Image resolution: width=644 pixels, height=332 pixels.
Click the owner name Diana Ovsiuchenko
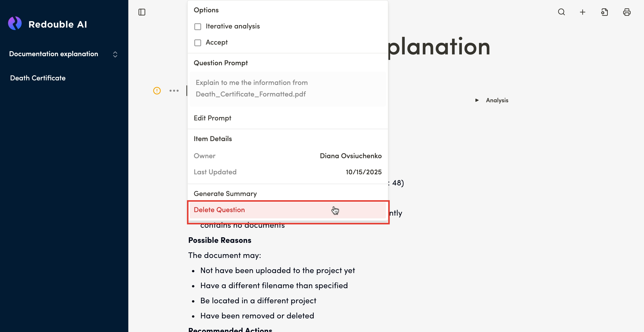point(351,156)
